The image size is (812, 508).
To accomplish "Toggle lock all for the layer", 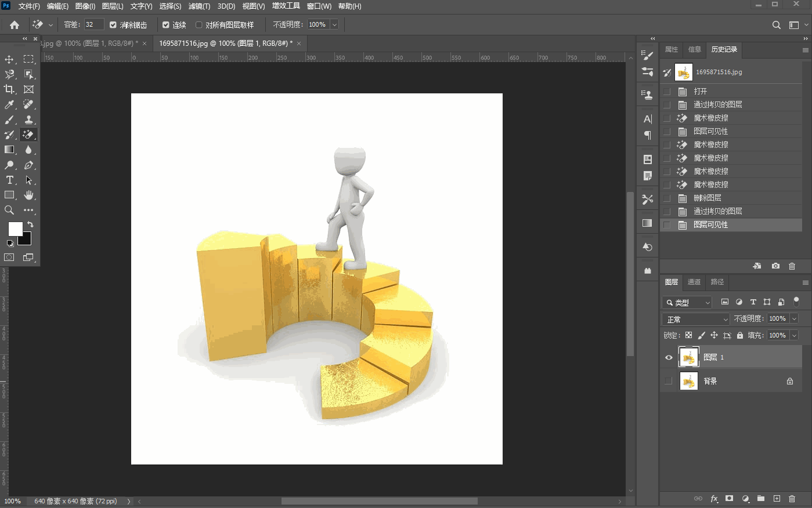I will coord(739,335).
